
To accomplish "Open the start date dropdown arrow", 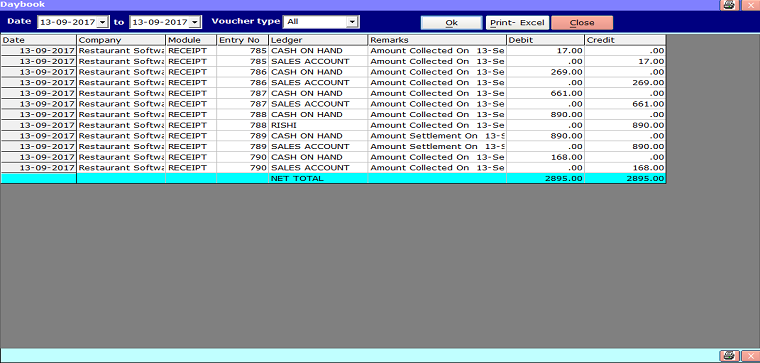I will pyautogui.click(x=103, y=22).
